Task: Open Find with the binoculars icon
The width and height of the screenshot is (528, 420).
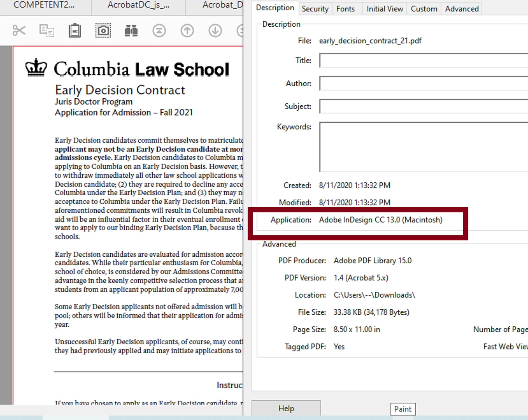Action: [x=131, y=31]
